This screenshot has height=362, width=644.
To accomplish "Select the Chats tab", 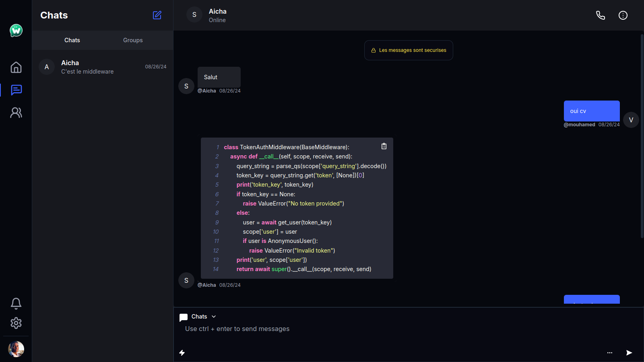I will click(72, 40).
